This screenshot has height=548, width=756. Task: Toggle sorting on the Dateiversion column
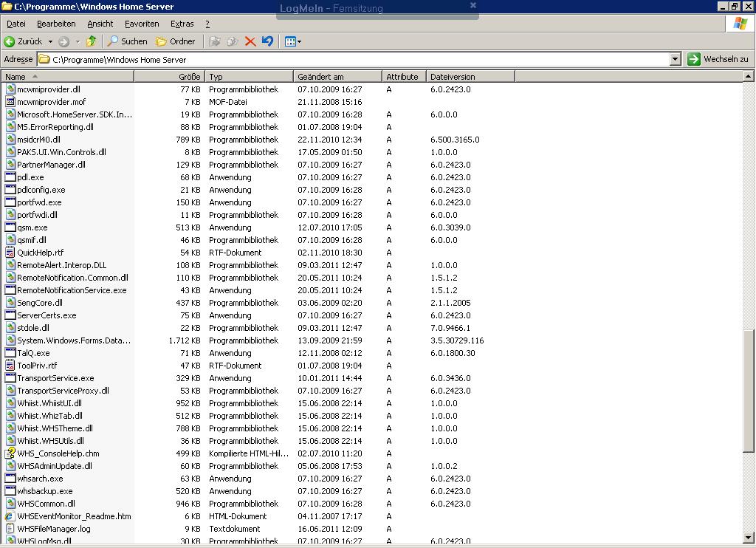coord(469,76)
